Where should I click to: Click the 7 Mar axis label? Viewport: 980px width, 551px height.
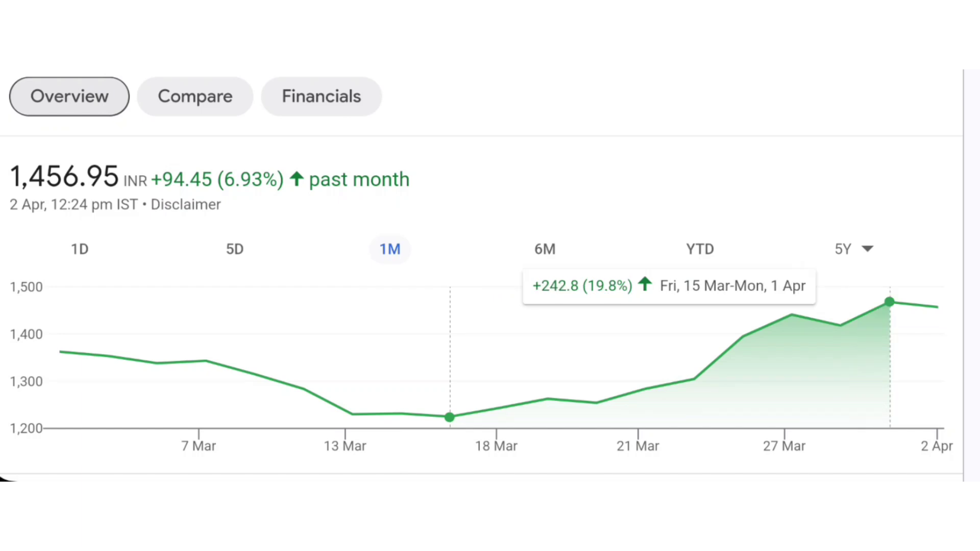pyautogui.click(x=199, y=446)
